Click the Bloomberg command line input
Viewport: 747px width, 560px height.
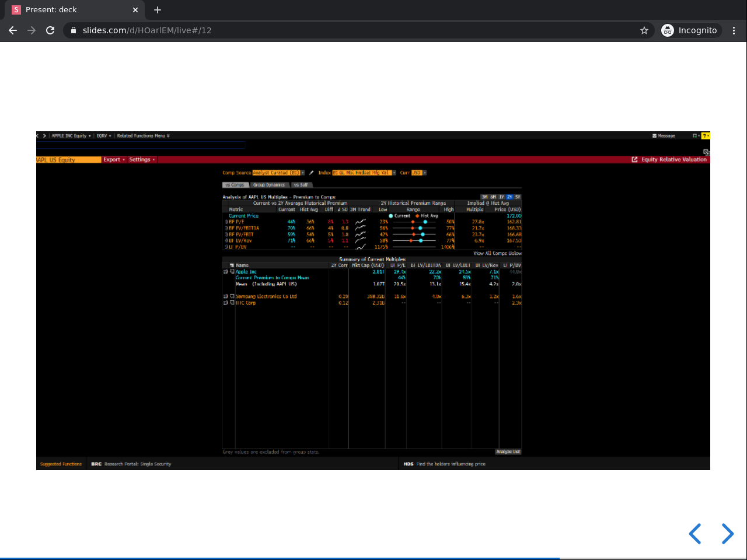point(141,145)
